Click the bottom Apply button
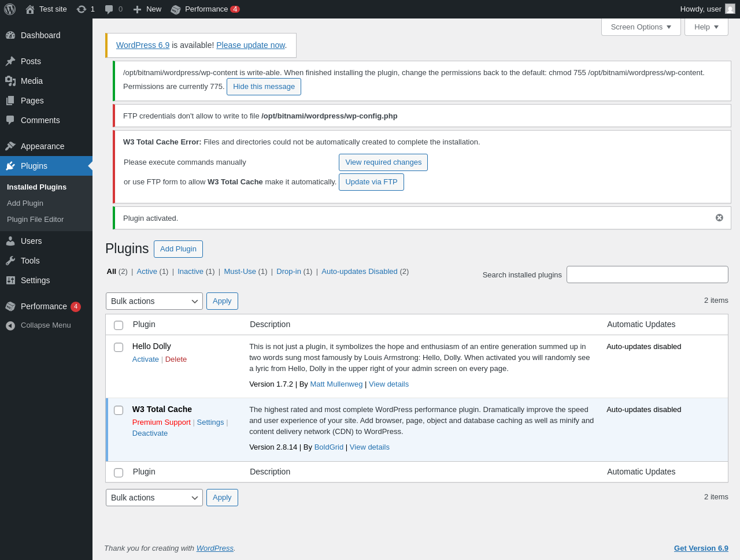 pos(222,498)
